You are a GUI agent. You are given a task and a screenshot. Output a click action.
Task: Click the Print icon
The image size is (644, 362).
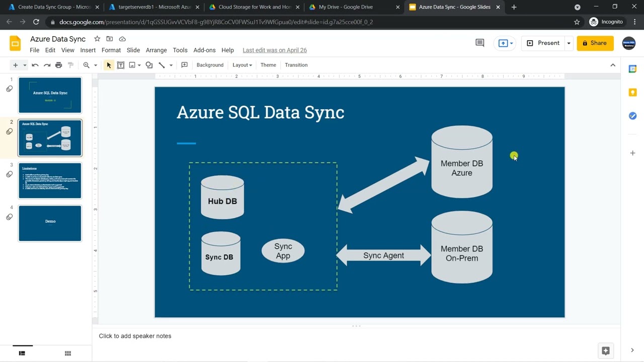pos(59,65)
